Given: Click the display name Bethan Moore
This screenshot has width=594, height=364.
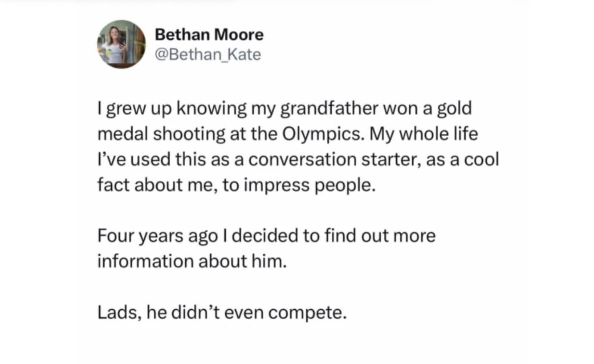Looking at the screenshot, I should click(x=209, y=35).
